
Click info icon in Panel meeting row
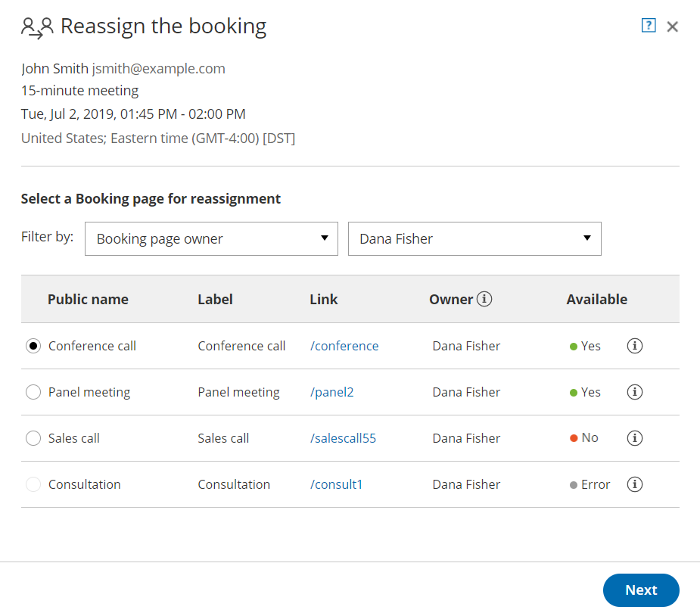(635, 392)
